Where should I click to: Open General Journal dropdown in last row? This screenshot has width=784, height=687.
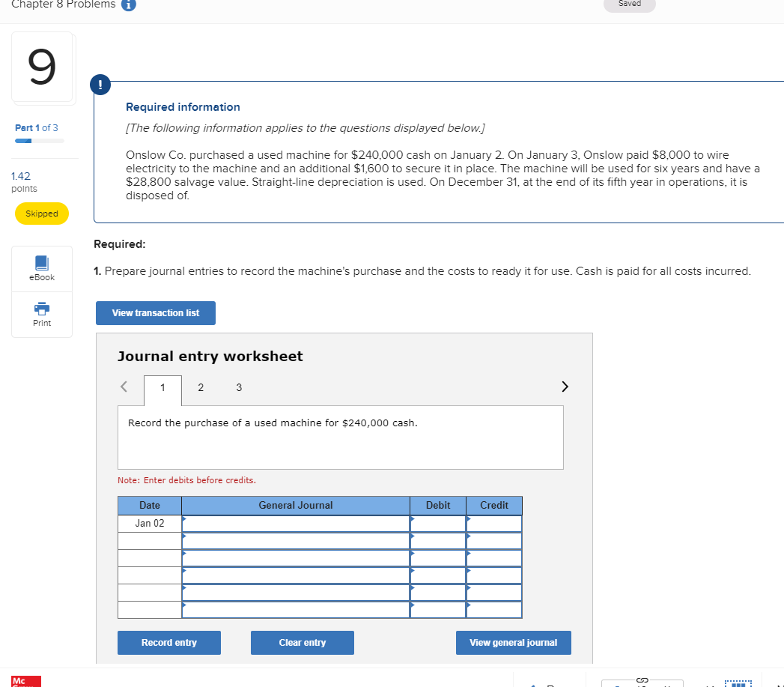click(x=296, y=610)
